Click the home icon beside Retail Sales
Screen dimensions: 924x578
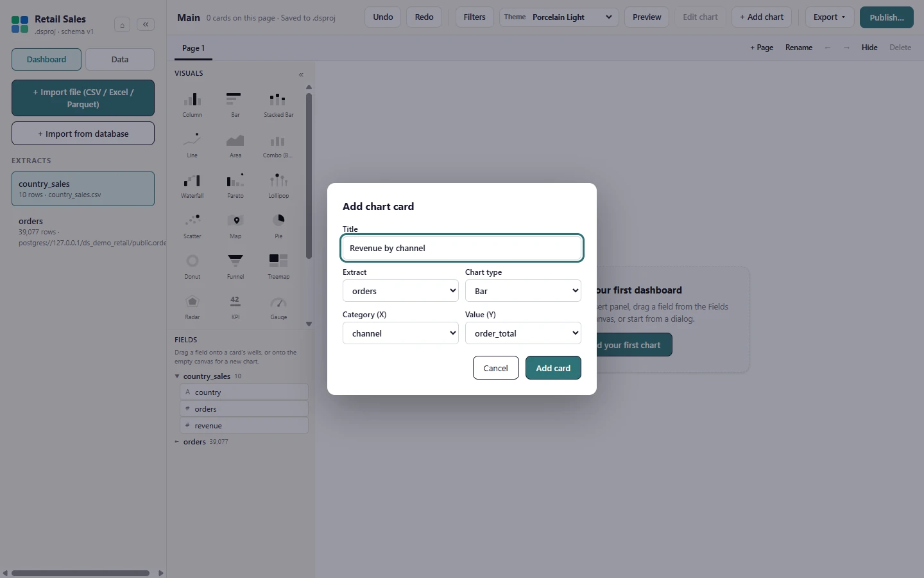point(122,25)
